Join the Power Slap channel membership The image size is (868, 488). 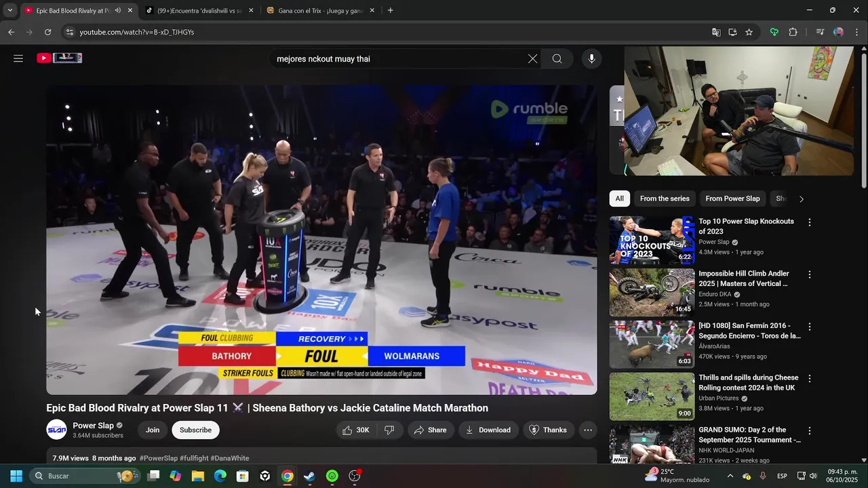153,430
